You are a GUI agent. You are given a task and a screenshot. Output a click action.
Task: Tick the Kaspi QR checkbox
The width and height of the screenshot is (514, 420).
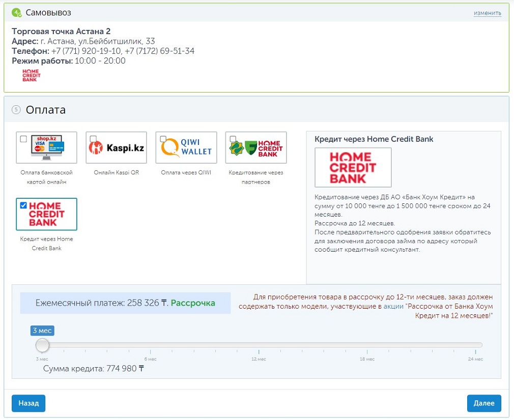tap(93, 139)
